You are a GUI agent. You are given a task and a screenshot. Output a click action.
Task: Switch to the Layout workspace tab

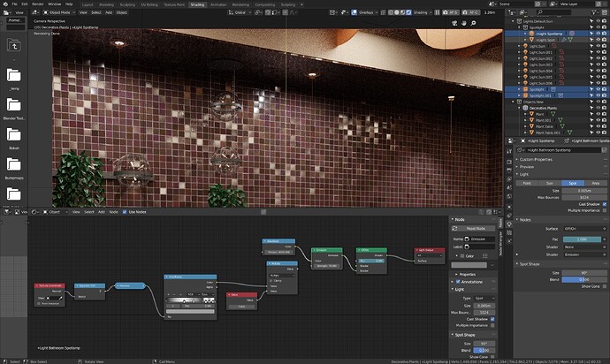tap(88, 4)
